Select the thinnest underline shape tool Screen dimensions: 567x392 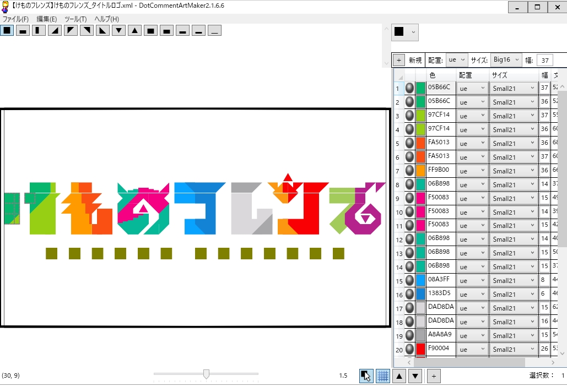point(214,30)
